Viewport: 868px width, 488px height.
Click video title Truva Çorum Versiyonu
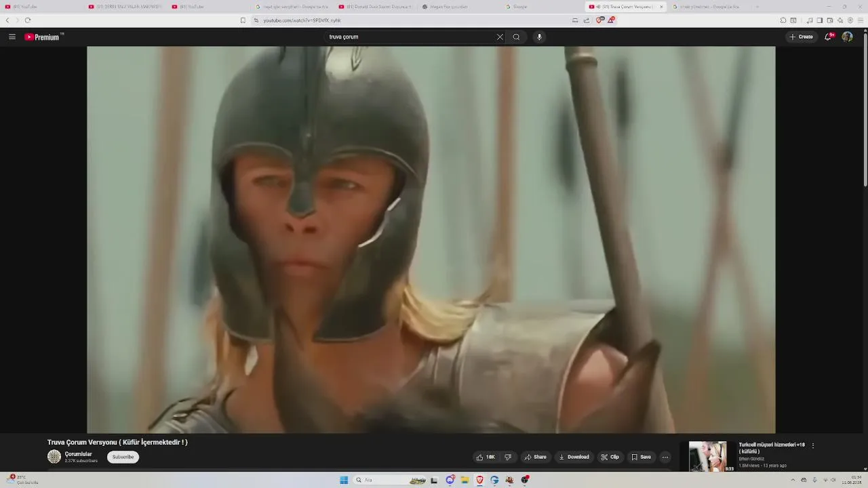(117, 442)
